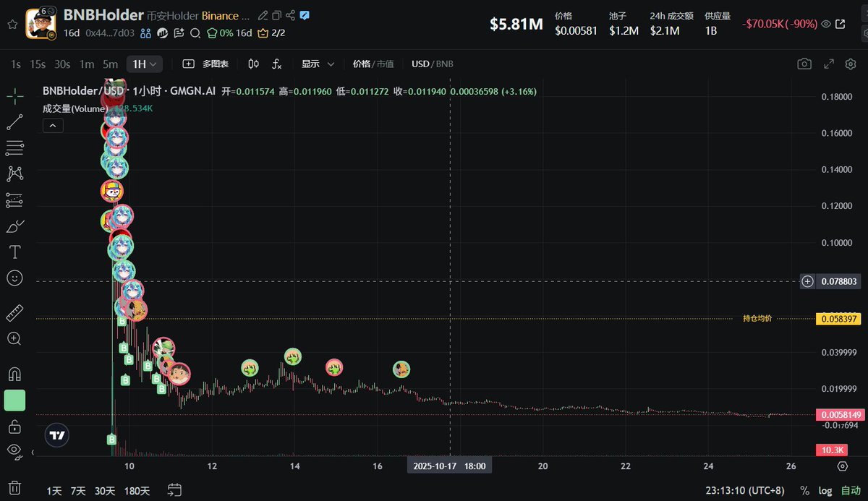This screenshot has height=501, width=868.
Task: Toggle the PnL eye visibility icon
Action: [826, 24]
